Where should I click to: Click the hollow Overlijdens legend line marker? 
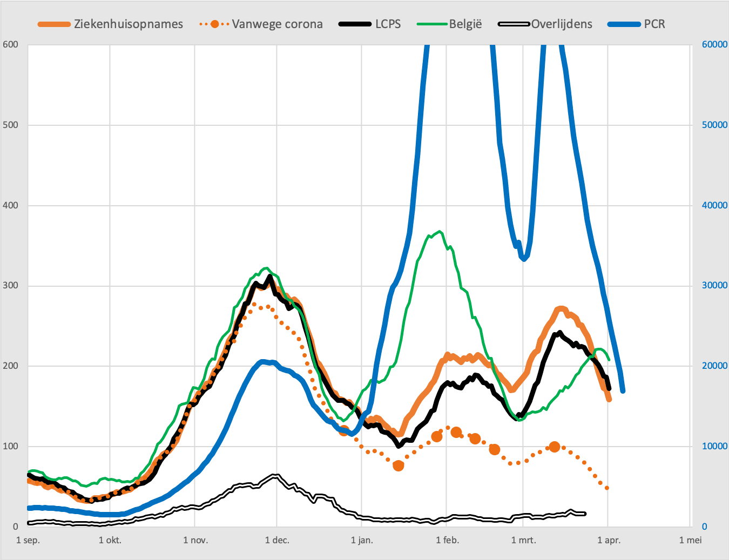click(514, 24)
